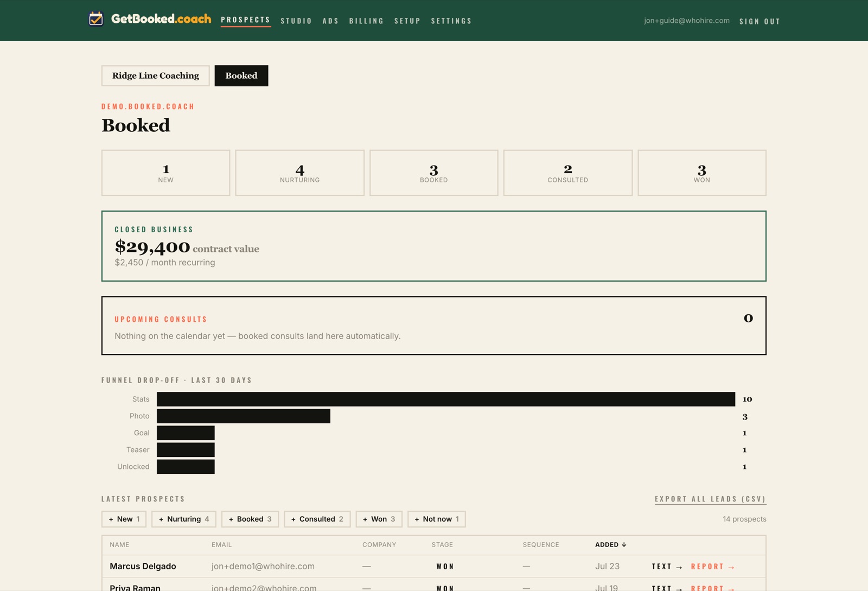Click the upcoming consults count 0
Image resolution: width=868 pixels, height=591 pixels.
click(x=748, y=318)
